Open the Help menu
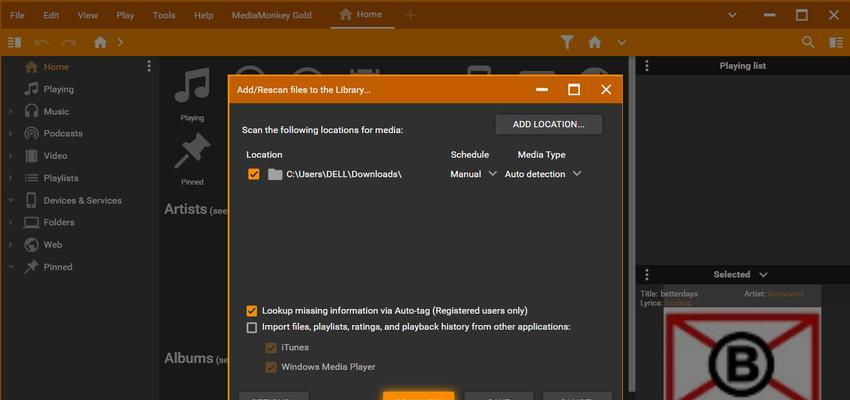The image size is (850, 400). tap(203, 15)
